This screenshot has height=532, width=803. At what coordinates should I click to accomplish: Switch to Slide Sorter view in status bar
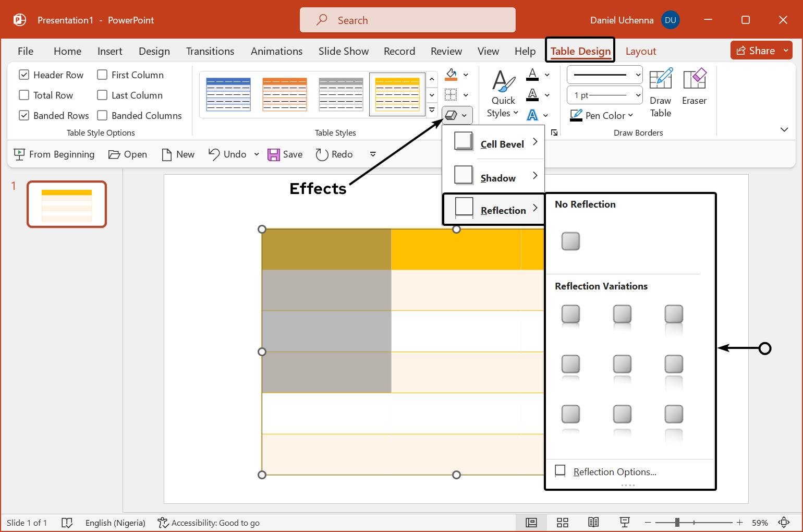click(562, 523)
